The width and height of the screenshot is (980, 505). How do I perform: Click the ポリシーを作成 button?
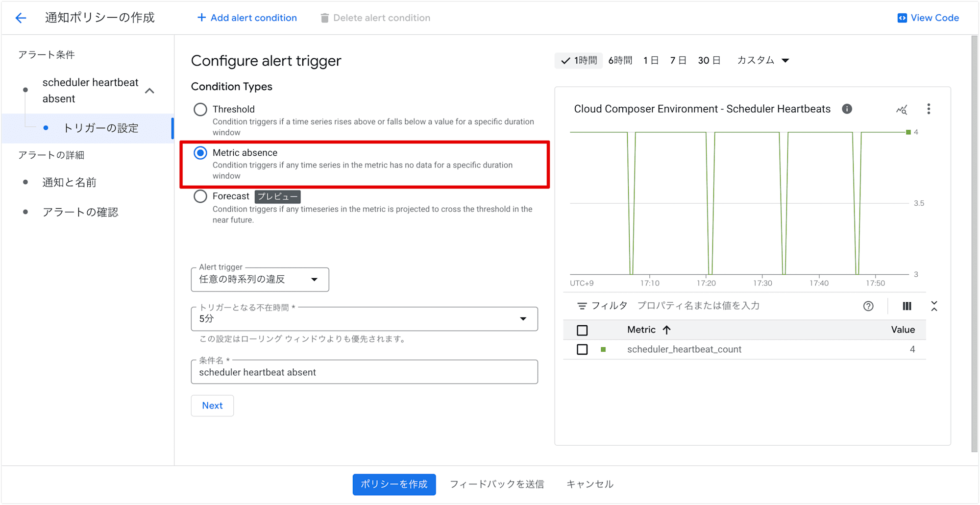394,484
